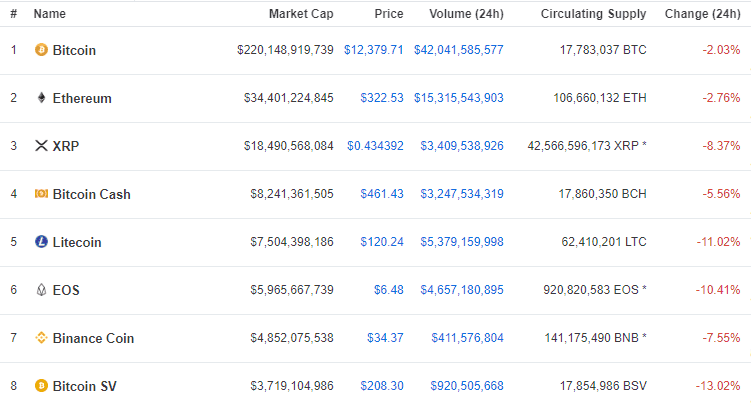
Task: Sort by the Name column header
Action: pos(49,14)
